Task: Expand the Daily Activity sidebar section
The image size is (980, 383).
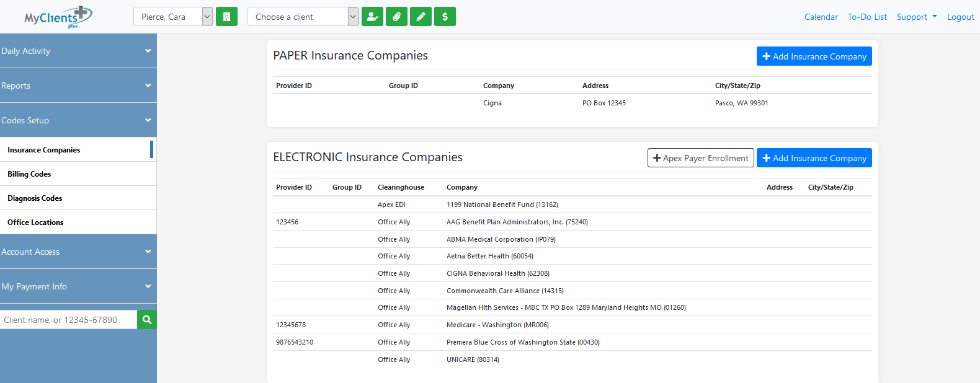Action: coord(78,51)
